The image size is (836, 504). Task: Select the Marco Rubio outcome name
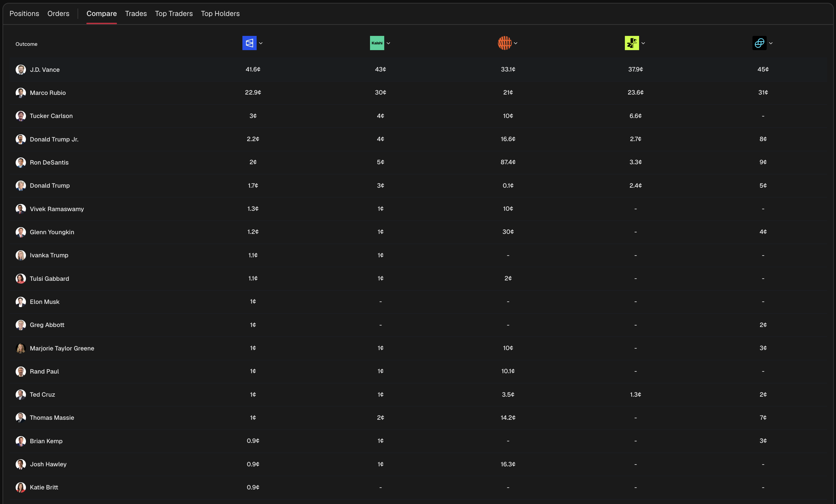(48, 93)
